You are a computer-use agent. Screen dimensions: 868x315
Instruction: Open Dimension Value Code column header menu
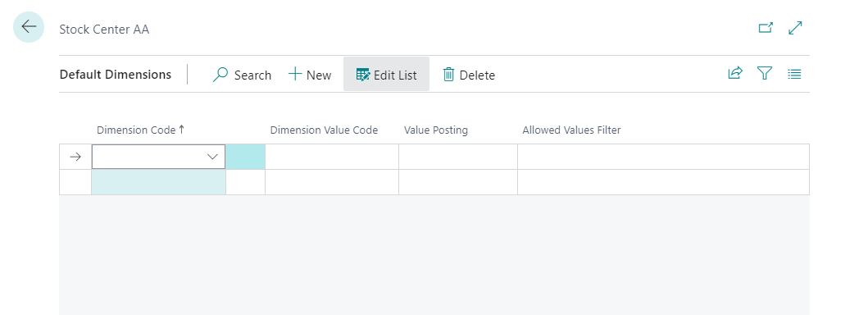click(x=324, y=130)
